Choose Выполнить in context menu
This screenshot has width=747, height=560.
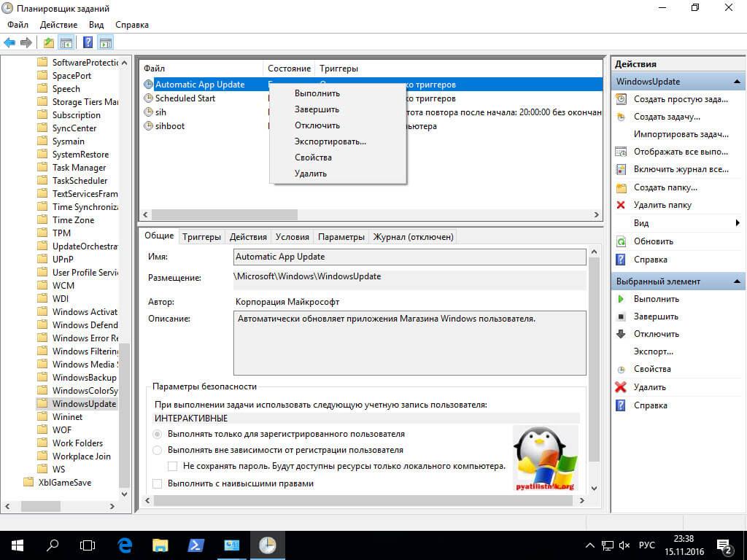(338, 93)
